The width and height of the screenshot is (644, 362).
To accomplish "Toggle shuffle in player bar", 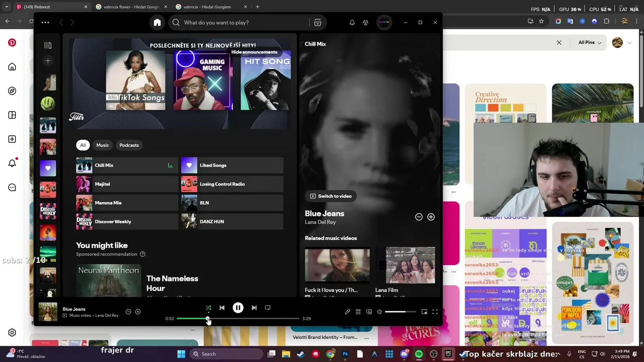I will (208, 308).
